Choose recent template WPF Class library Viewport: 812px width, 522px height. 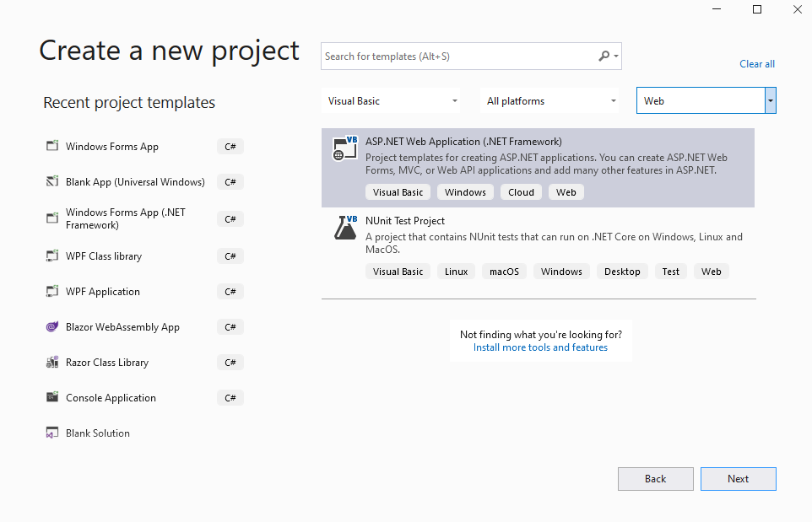tap(144, 256)
